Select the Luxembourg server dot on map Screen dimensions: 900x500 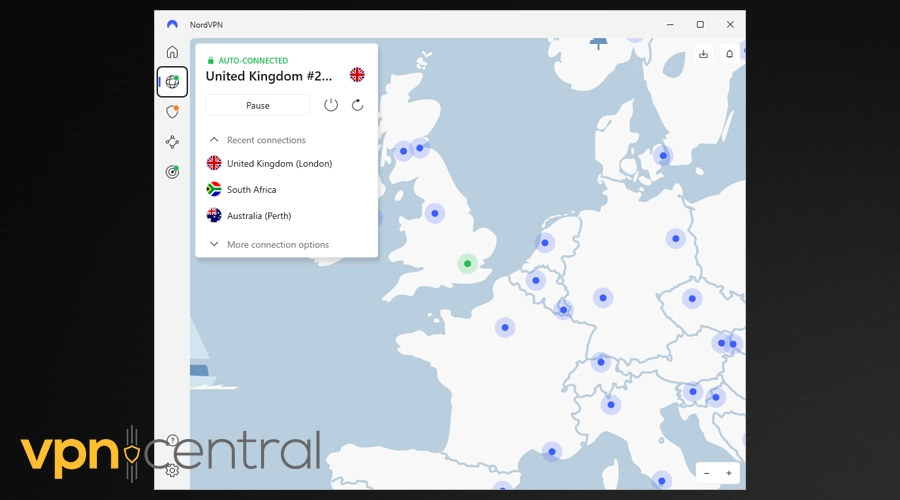[564, 310]
